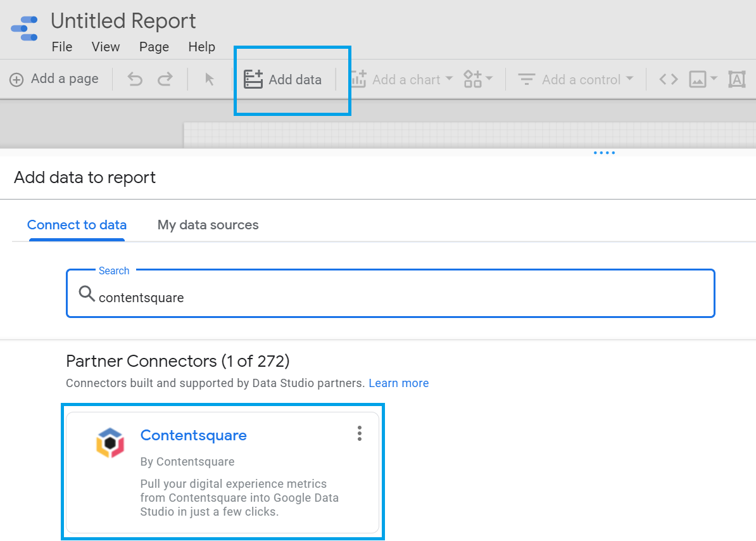Viewport: 756px width, 541px height.
Task: Open the File menu
Action: [x=61, y=47]
